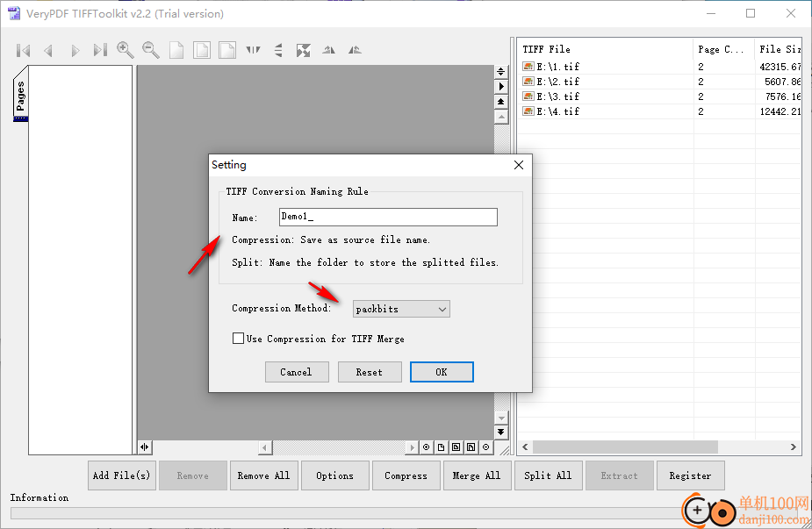Screen dimensions: 812x529
Task: Select the E:\2.tif row
Action: point(660,82)
